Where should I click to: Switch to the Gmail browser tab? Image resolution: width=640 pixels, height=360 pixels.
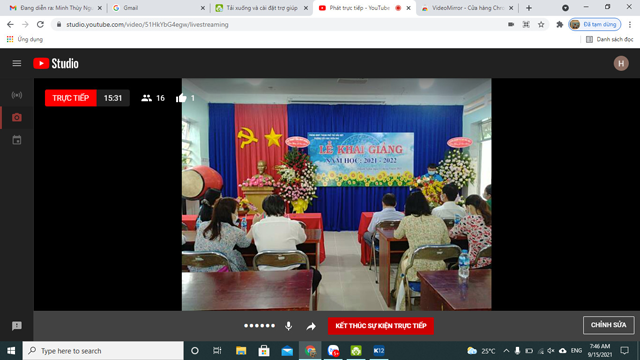159,8
